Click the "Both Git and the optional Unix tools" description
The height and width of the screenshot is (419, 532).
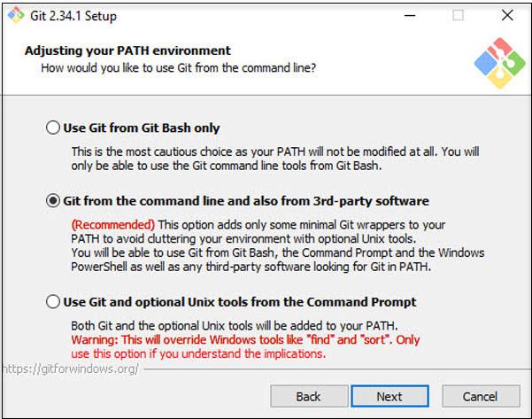[x=235, y=325]
